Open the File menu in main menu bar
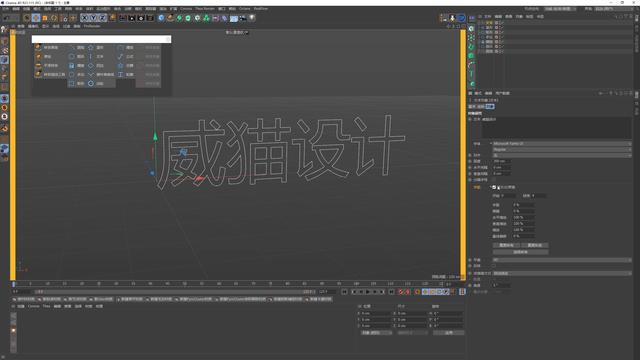 tap(6, 9)
